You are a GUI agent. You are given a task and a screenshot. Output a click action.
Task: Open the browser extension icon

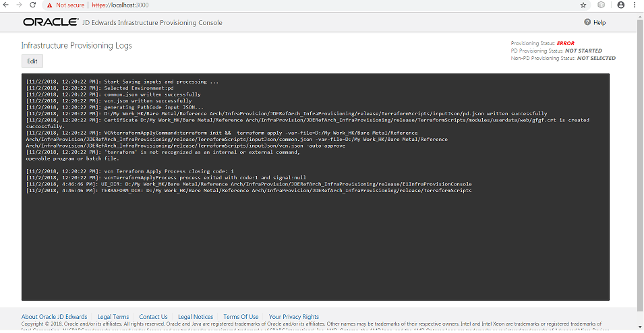tap(601, 5)
